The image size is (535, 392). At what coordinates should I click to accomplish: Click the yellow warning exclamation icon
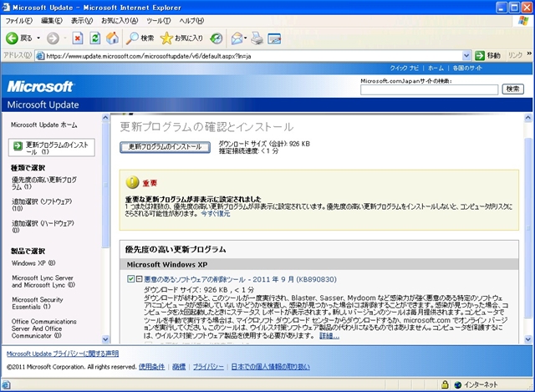(x=132, y=182)
